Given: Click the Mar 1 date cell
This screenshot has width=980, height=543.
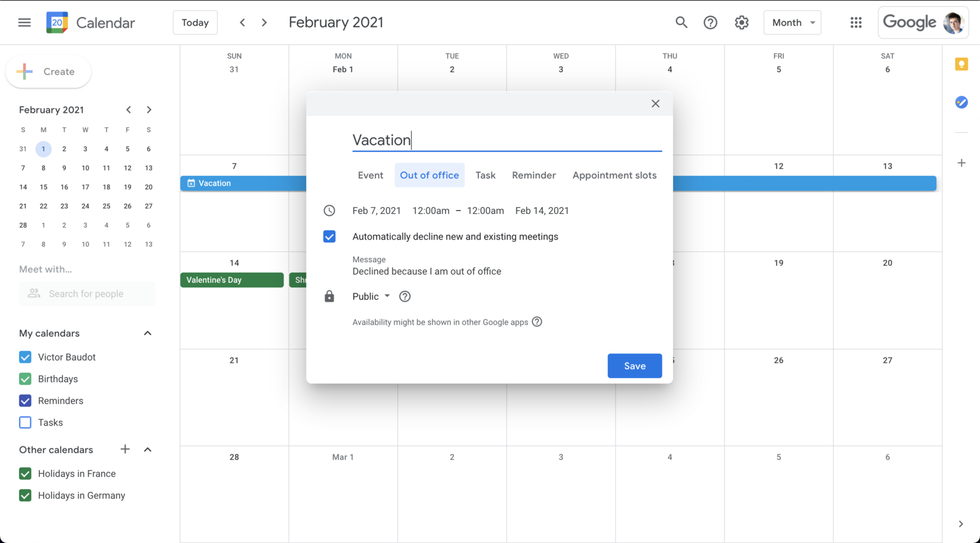Looking at the screenshot, I should (343, 457).
